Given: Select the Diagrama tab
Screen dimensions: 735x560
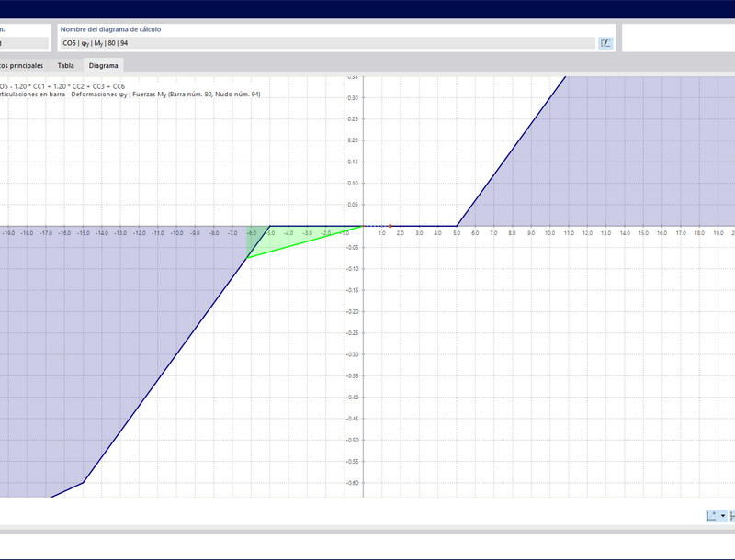Looking at the screenshot, I should point(103,65).
